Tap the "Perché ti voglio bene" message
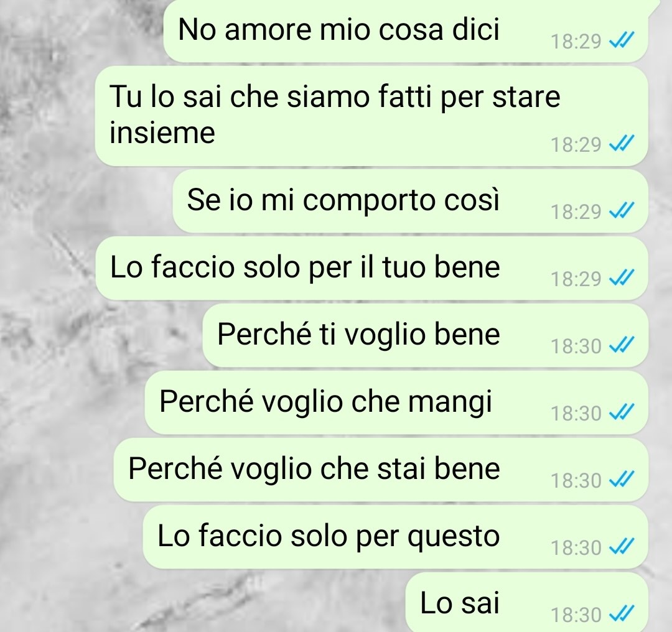Screen dimensions: 672x632 coord(425,335)
